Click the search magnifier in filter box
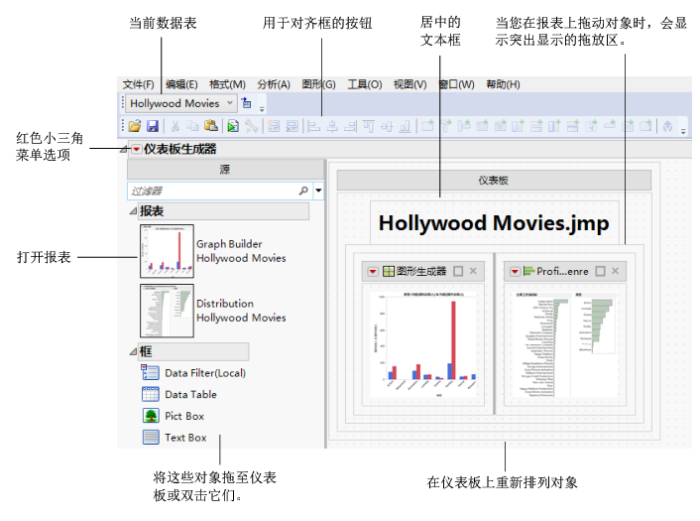 click(304, 190)
